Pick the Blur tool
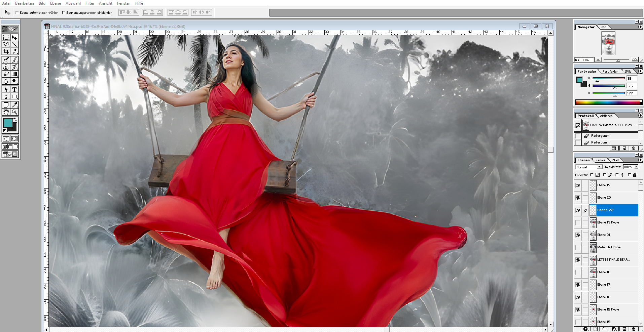Viewport: 644px width, 332px height. (6, 81)
